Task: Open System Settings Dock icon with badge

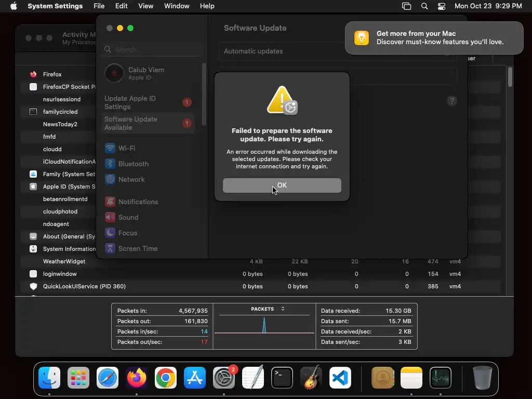Action: point(224,377)
